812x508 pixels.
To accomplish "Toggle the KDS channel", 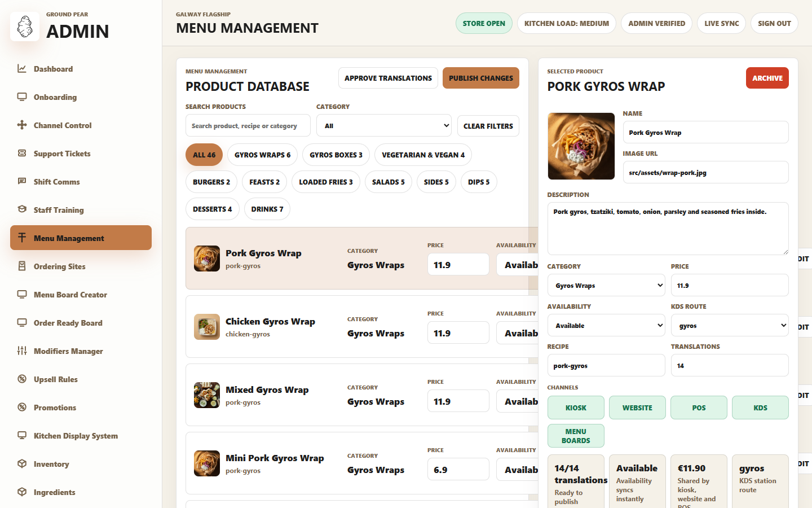I will pos(760,408).
